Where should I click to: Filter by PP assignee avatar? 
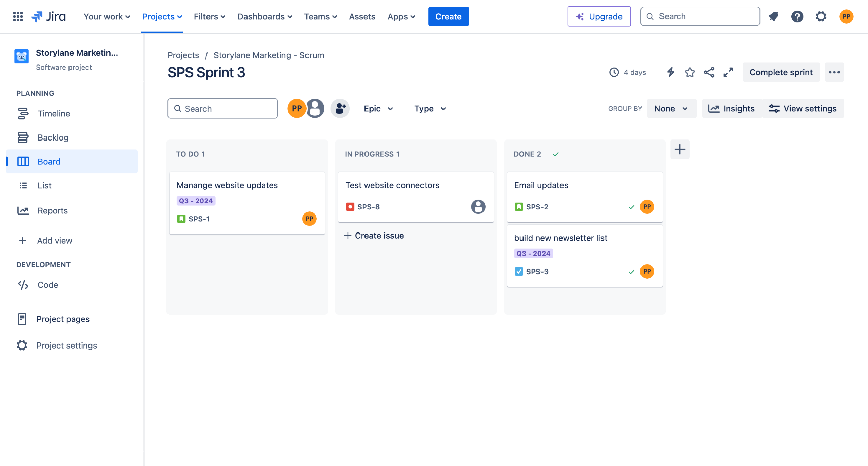(296, 109)
